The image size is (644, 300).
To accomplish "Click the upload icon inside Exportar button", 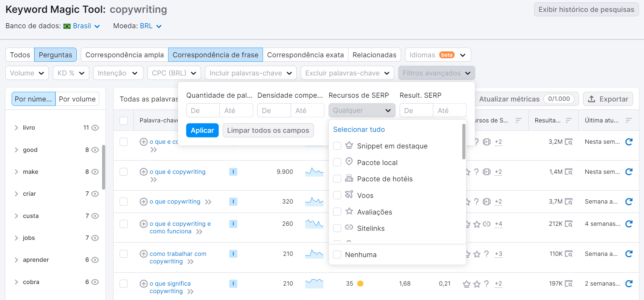I will [x=591, y=99].
